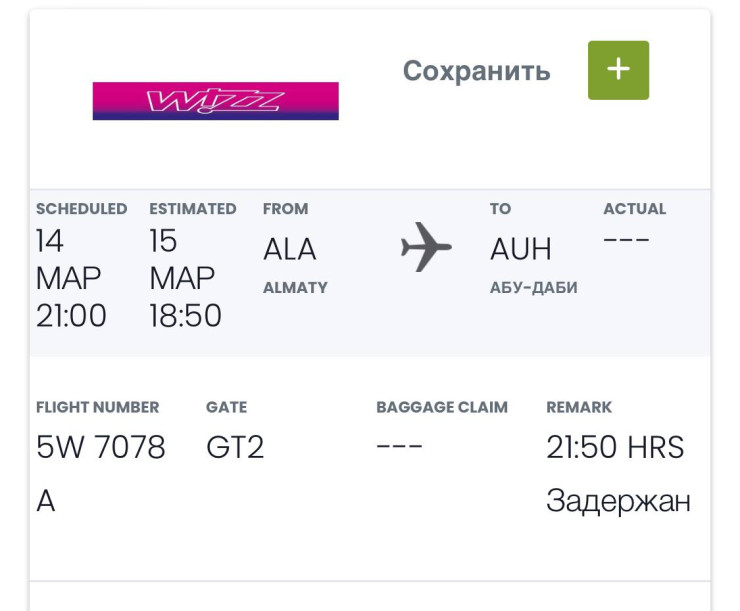Click the AUH destination airport code

520,249
